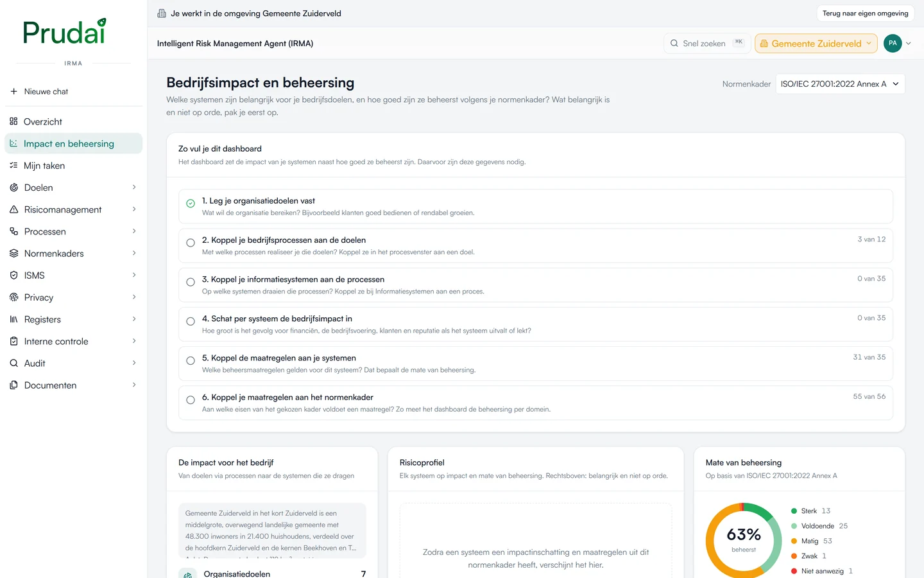924x578 pixels.
Task: Open the ISO/IEC 27001:2022 Annex A dropdown
Action: [840, 84]
